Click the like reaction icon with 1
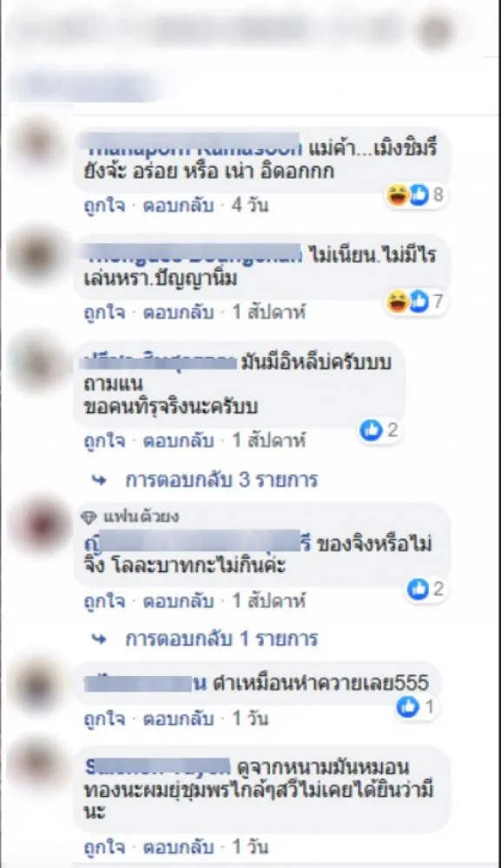This screenshot has height=868, width=501. [x=408, y=707]
